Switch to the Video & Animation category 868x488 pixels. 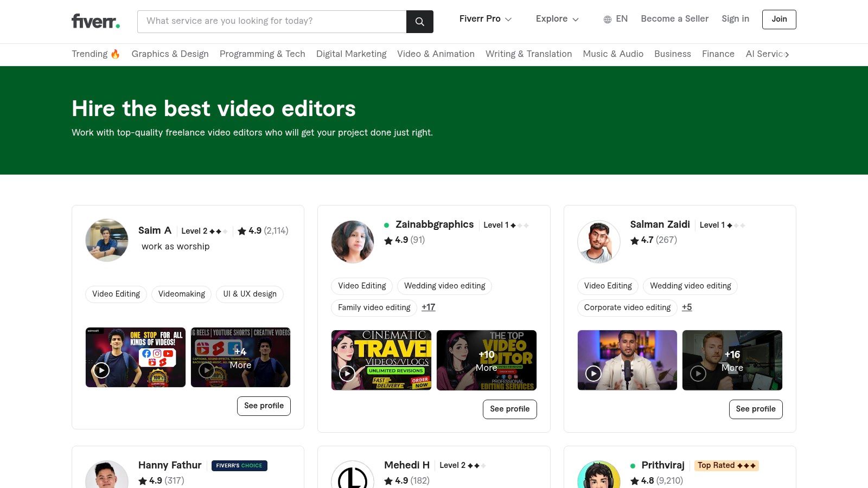pos(436,54)
